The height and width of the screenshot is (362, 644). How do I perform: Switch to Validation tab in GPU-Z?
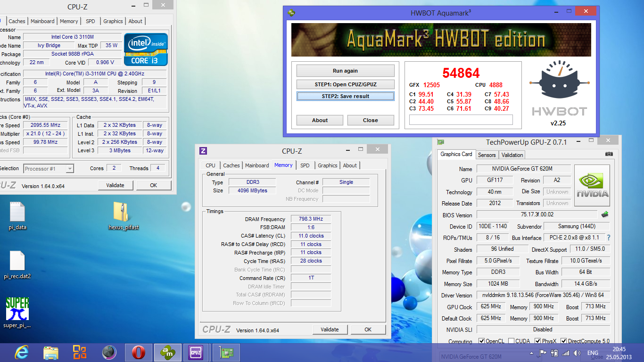pos(512,155)
